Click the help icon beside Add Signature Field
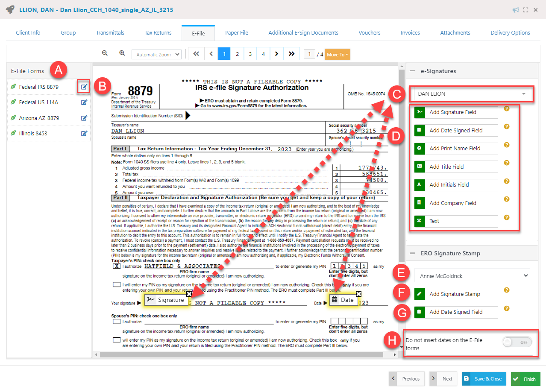The height and width of the screenshot is (392, 546). 507,109
